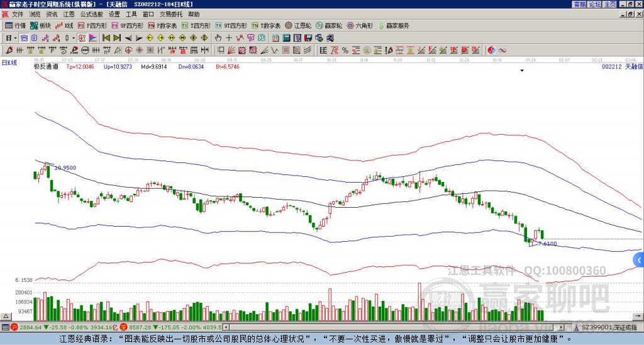Click the black left arrow icon
This screenshot has width=644, height=345.
click(x=128, y=38)
